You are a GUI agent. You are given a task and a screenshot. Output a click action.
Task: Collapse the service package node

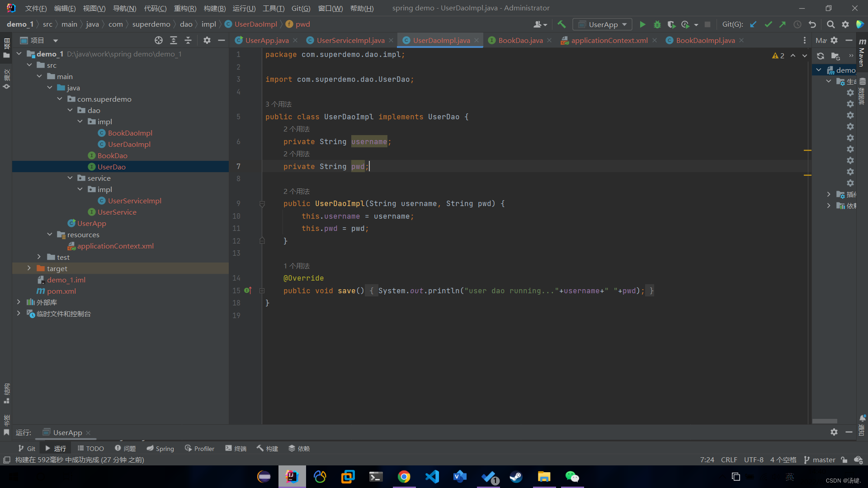(70, 178)
